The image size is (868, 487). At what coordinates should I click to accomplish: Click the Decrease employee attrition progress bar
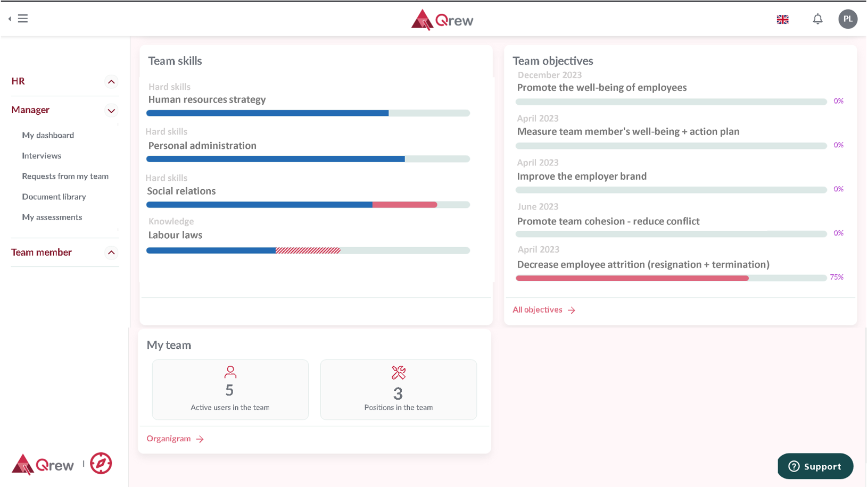point(671,278)
